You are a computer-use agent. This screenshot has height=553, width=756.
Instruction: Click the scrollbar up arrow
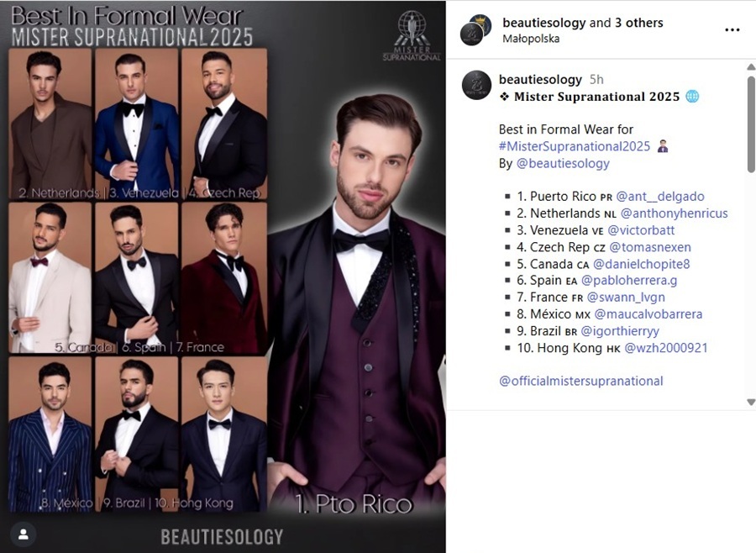[751, 67]
